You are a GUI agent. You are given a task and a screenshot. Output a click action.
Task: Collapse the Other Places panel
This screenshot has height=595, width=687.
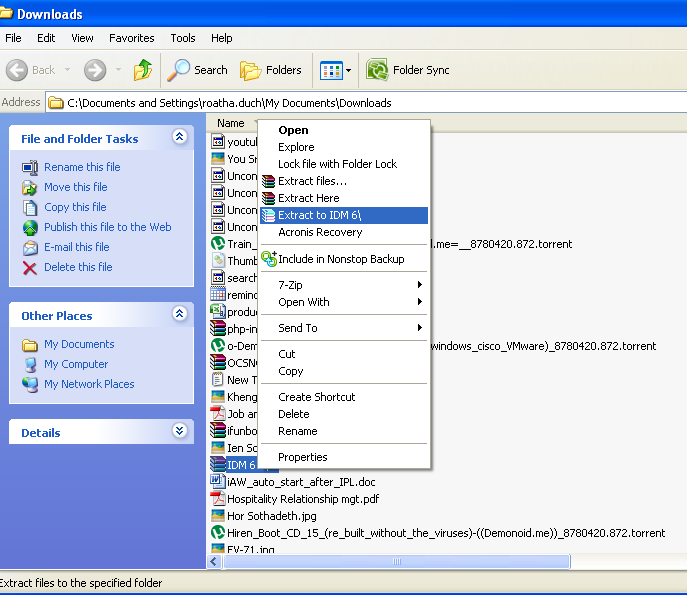point(180,314)
